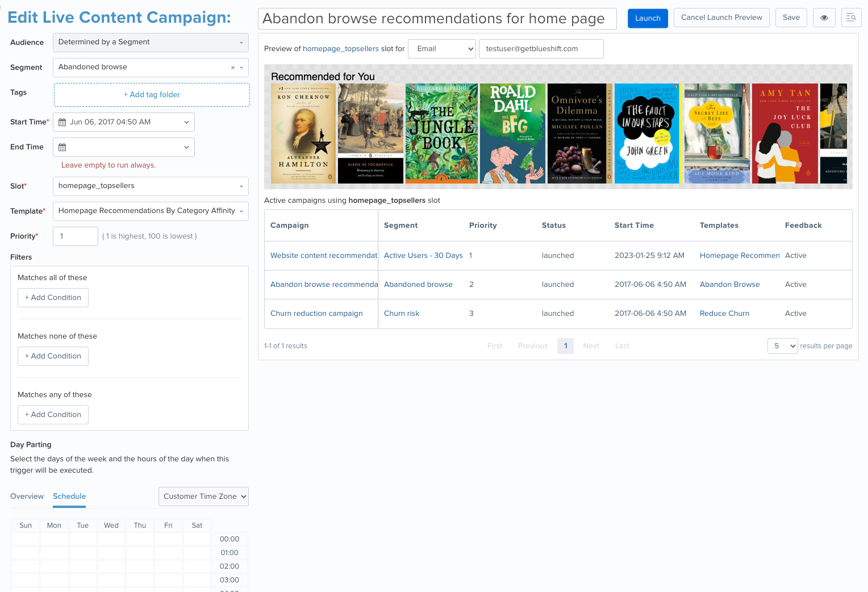Open Churn reduction campaign link
The image size is (868, 592).
point(316,314)
